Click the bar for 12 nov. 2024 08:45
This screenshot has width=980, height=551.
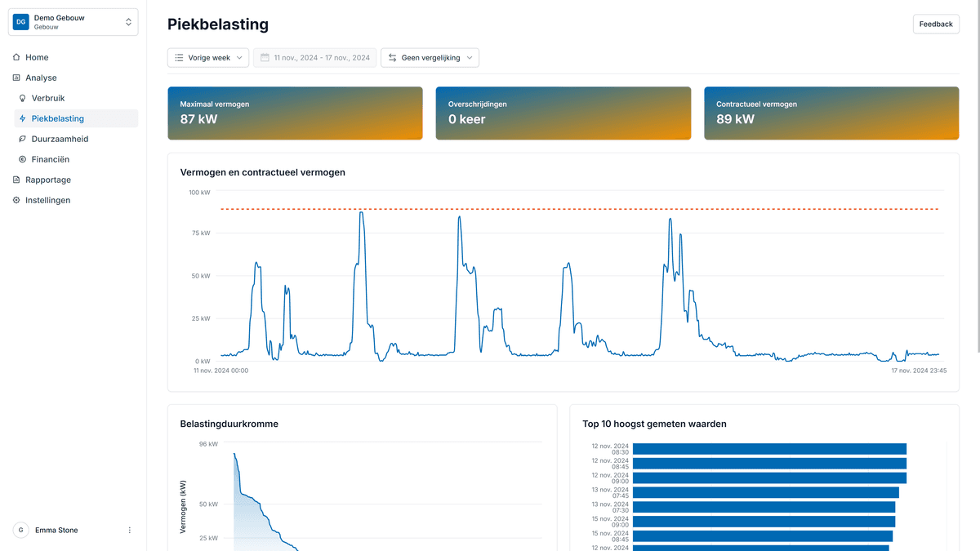(x=769, y=463)
